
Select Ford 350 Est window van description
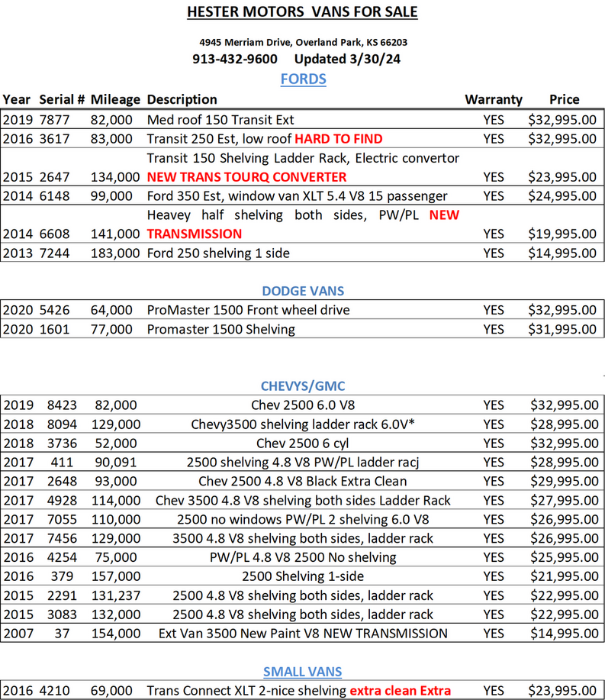coord(297,196)
